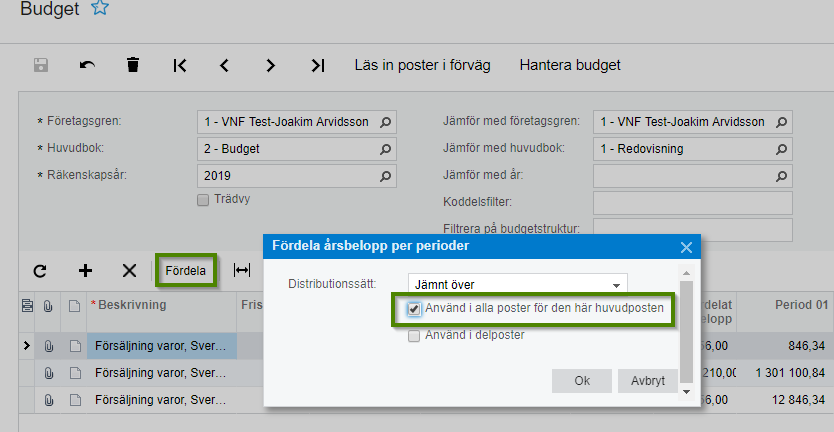This screenshot has width=834, height=432.
Task: Open Huvudbok lookup selector
Action: [387, 149]
